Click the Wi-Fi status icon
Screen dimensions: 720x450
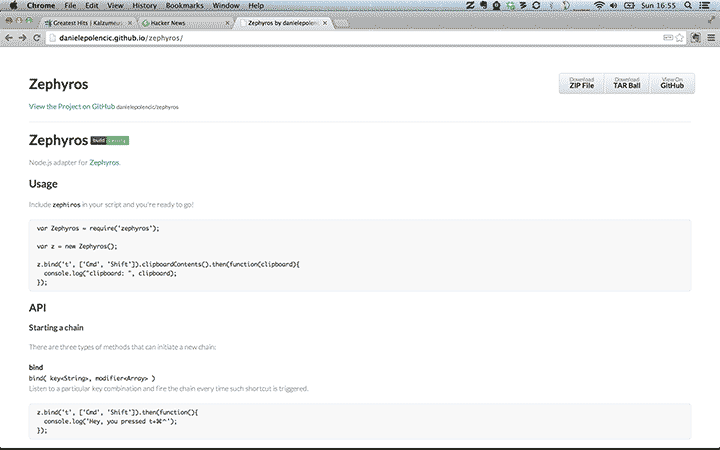click(x=599, y=6)
